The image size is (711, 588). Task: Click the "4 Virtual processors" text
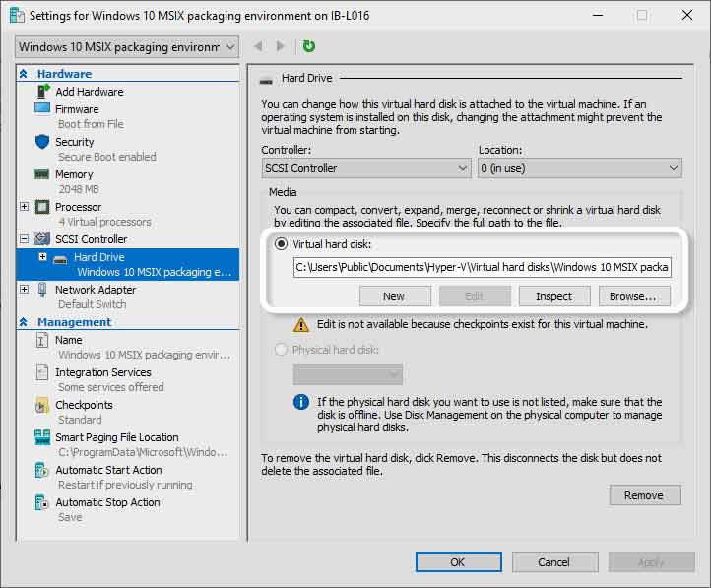104,222
